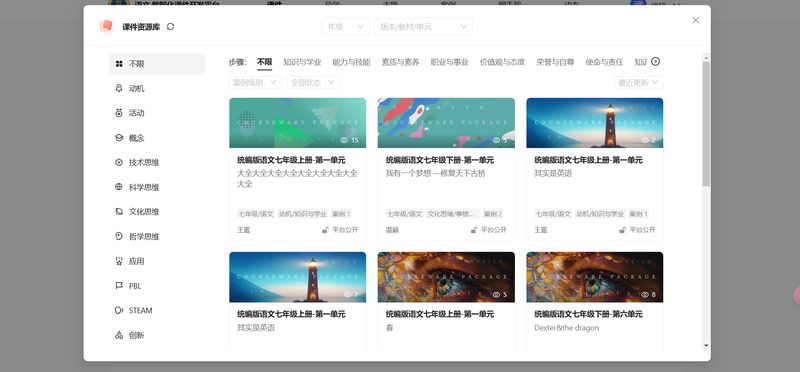800x372 pixels.
Task: Click the eye icon on Dexter&the dragon card
Action: [x=645, y=294]
